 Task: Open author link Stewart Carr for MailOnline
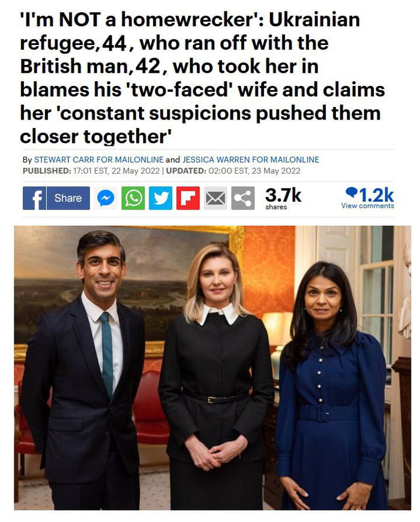pyautogui.click(x=99, y=160)
